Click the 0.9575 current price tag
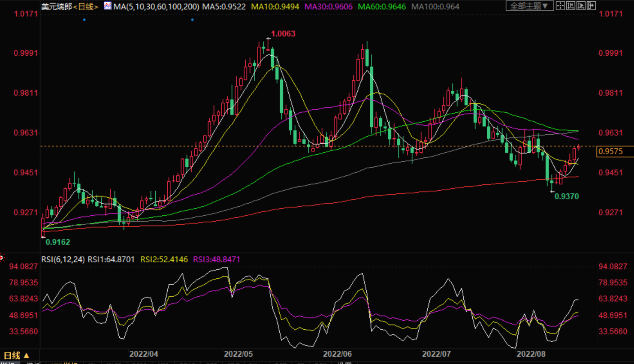 point(610,151)
